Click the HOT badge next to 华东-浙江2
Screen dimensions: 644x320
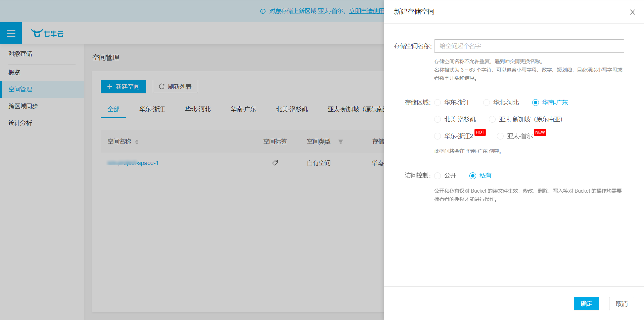click(480, 132)
